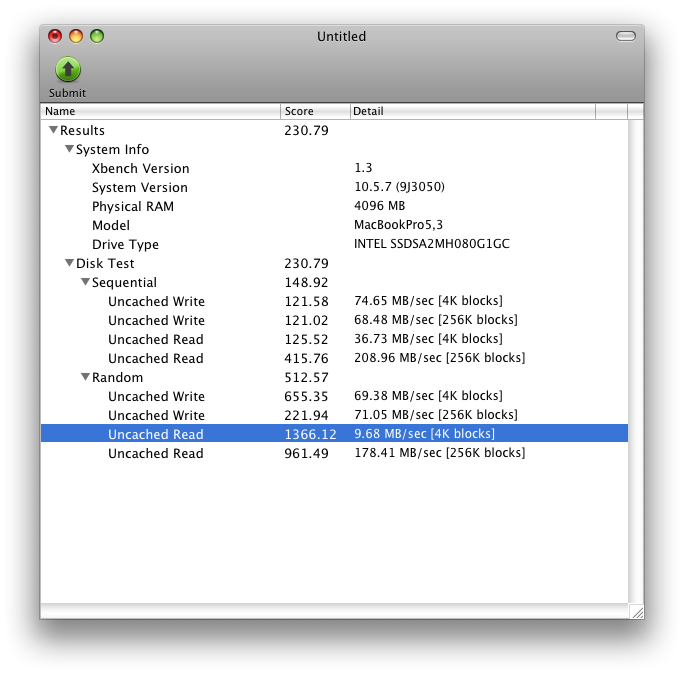Viewport: 684px width, 674px height.
Task: Sort by the Score column header
Action: click(x=315, y=111)
